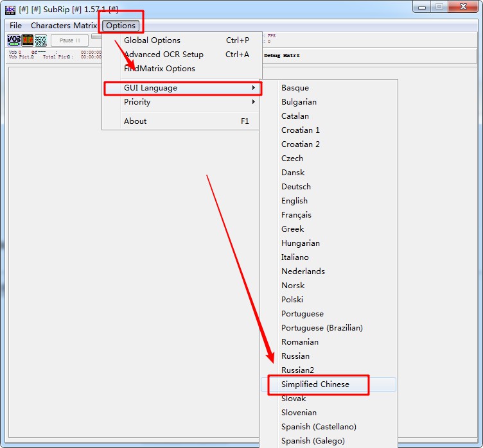Open the About entry
This screenshot has width=483, height=448.
136,121
